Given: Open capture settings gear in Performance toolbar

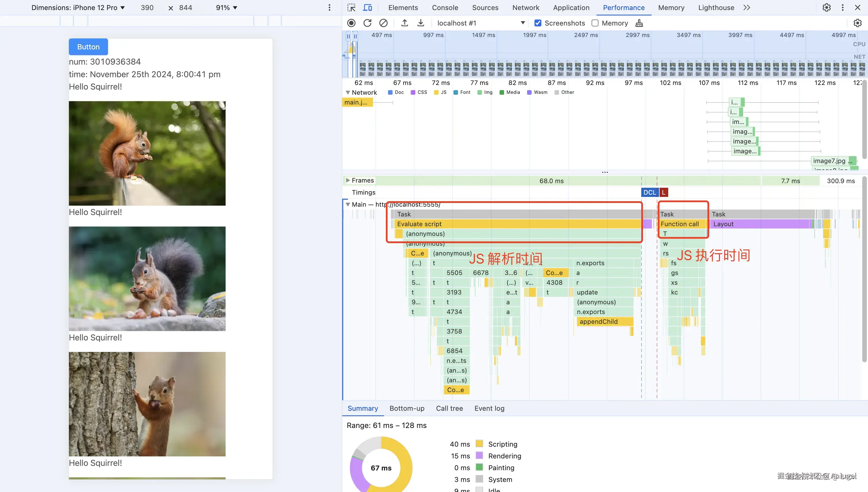Looking at the screenshot, I should [857, 23].
